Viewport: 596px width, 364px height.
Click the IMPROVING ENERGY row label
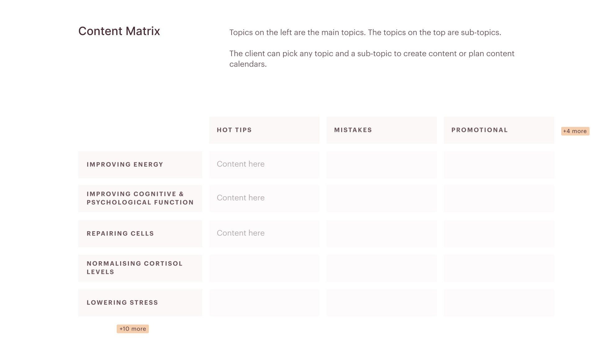tap(140, 165)
